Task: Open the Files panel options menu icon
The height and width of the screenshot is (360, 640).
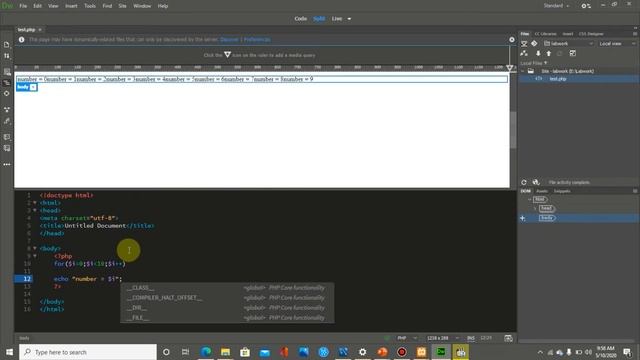Action: pos(635,34)
